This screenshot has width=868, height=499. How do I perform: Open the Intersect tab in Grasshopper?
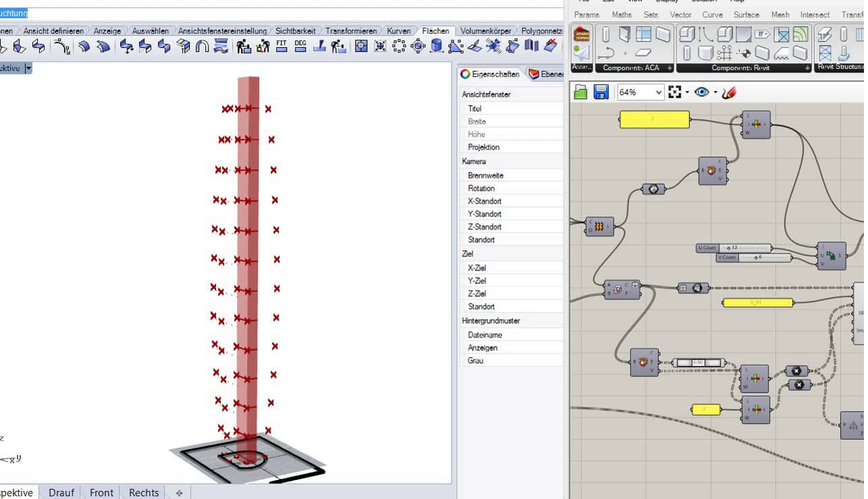point(815,14)
